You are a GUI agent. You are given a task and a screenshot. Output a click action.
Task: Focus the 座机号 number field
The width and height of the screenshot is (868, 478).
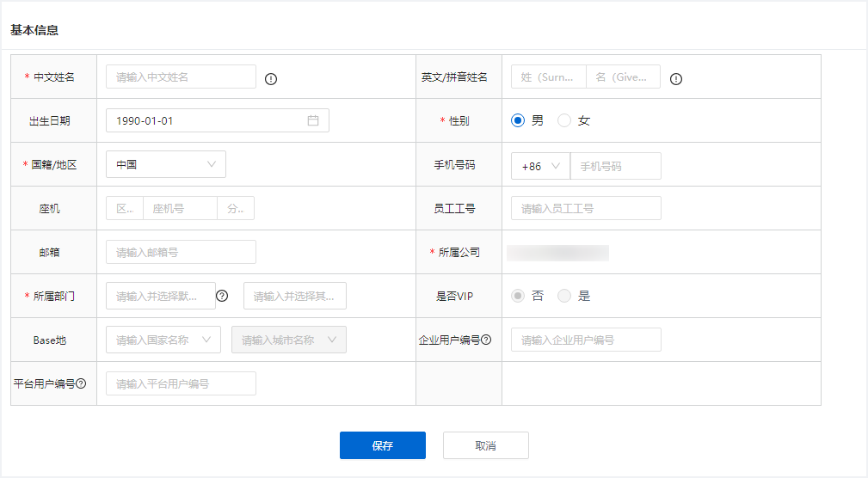tap(180, 209)
